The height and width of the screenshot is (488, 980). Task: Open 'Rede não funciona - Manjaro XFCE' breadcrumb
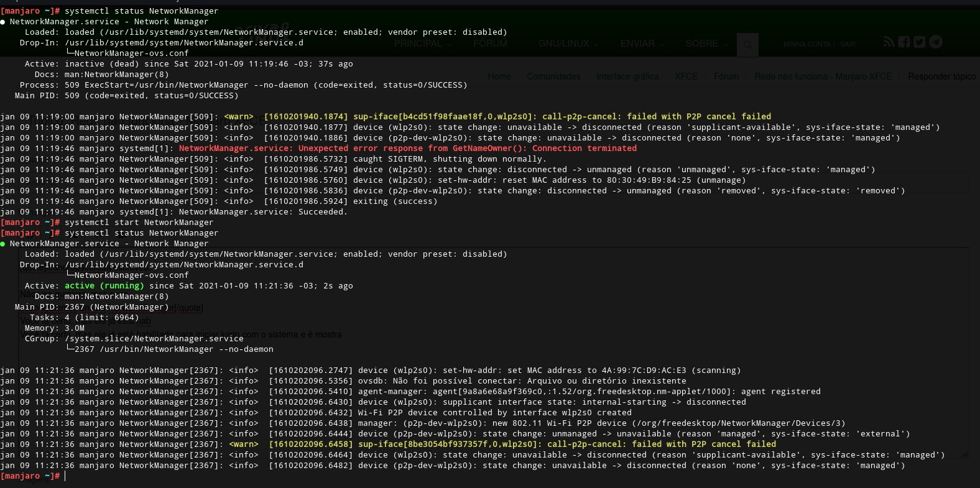click(x=823, y=76)
